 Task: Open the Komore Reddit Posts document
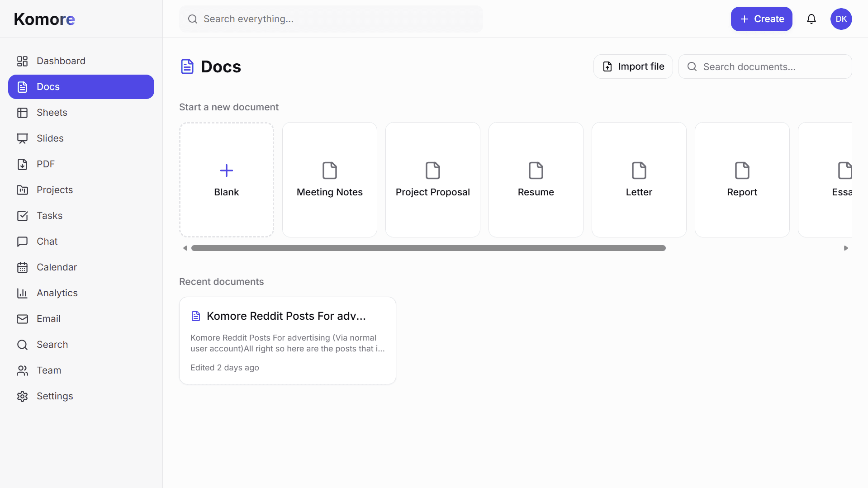(287, 340)
